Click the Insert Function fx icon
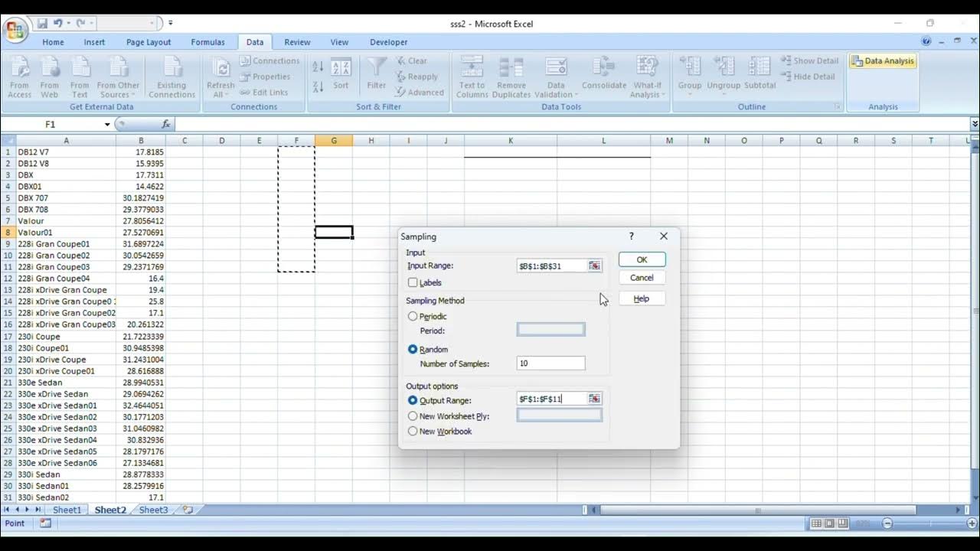The height and width of the screenshot is (551, 980). (166, 124)
